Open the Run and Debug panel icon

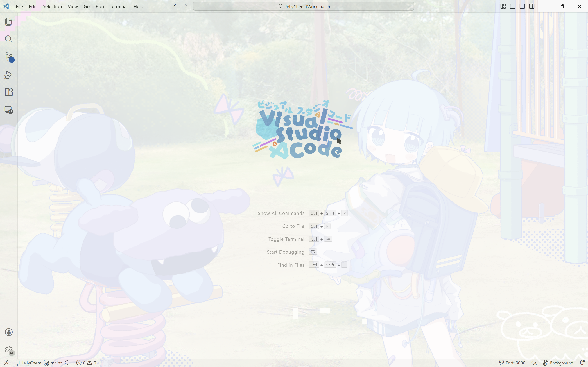tap(9, 75)
